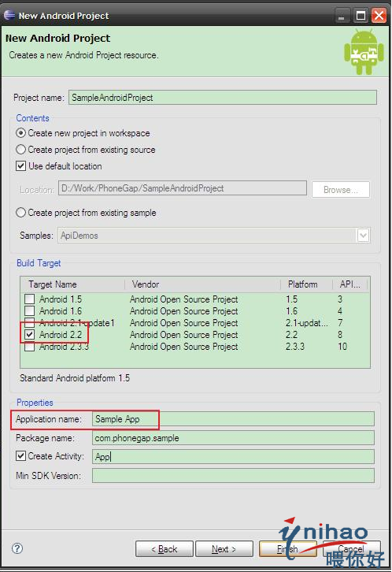Click the Location path field
392x572 pixels.
pyautogui.click(x=183, y=188)
